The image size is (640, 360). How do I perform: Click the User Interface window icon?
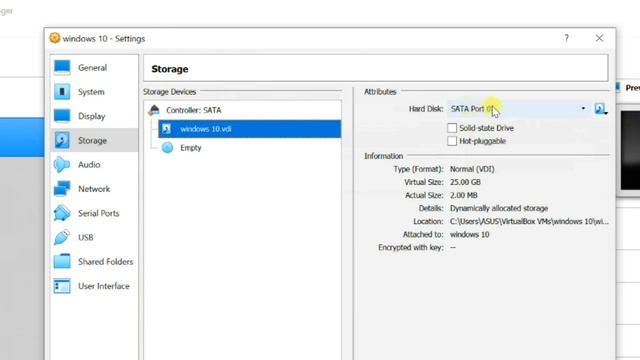[62, 286]
